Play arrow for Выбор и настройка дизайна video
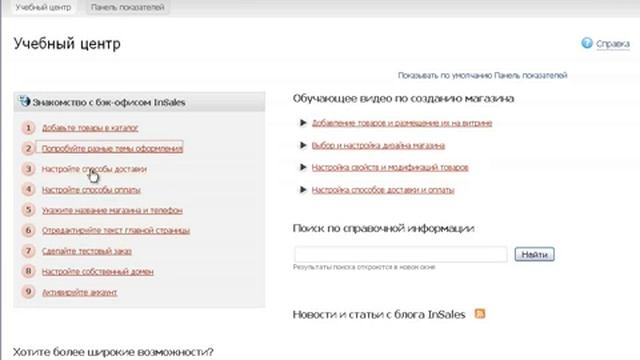 (303, 145)
